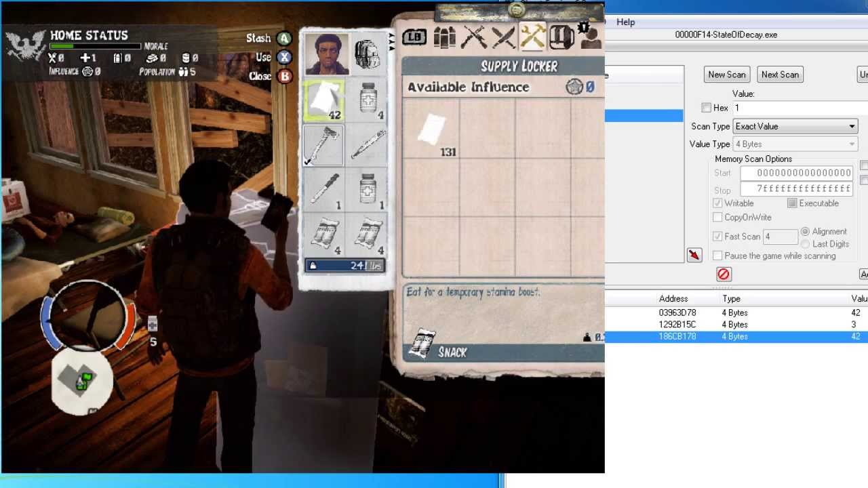Select address row 1292B15C

[736, 325]
